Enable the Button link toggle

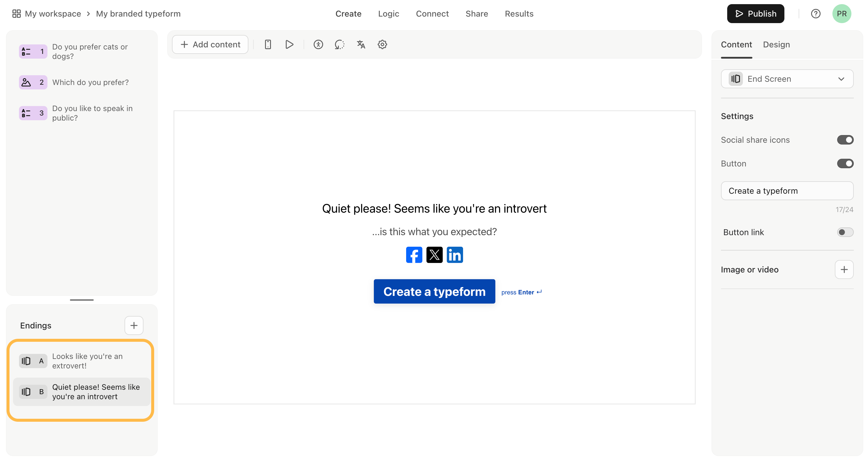(845, 232)
